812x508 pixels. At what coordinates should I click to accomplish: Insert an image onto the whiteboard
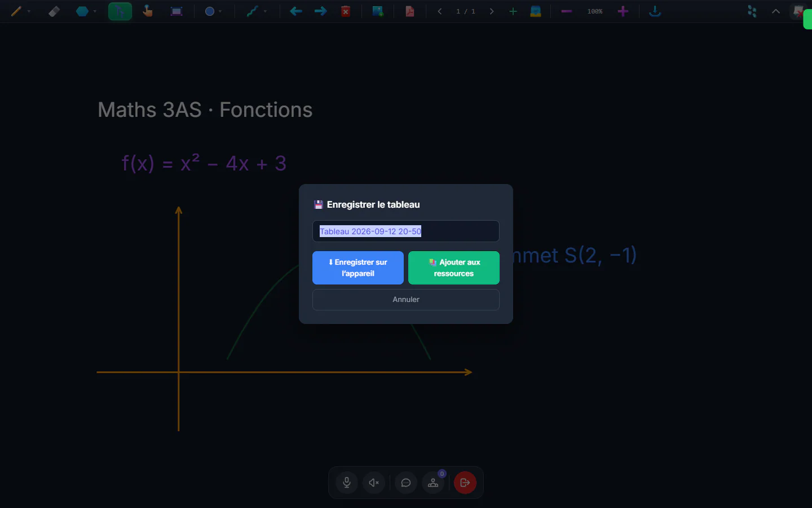pyautogui.click(x=378, y=11)
